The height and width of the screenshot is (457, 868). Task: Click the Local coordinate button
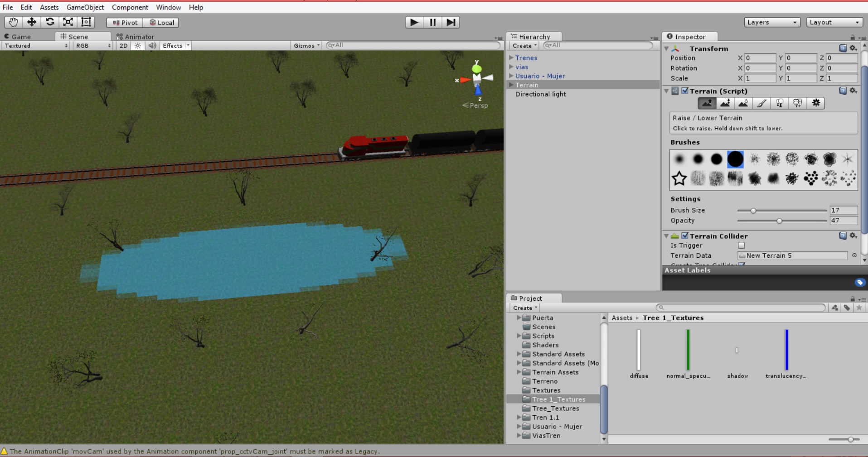(161, 23)
